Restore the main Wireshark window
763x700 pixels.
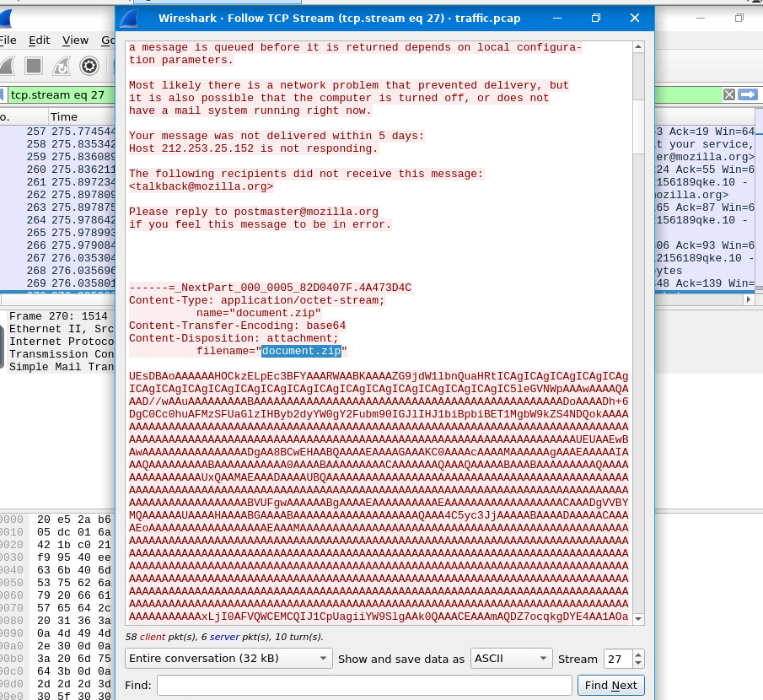pyautogui.click(x=739, y=18)
